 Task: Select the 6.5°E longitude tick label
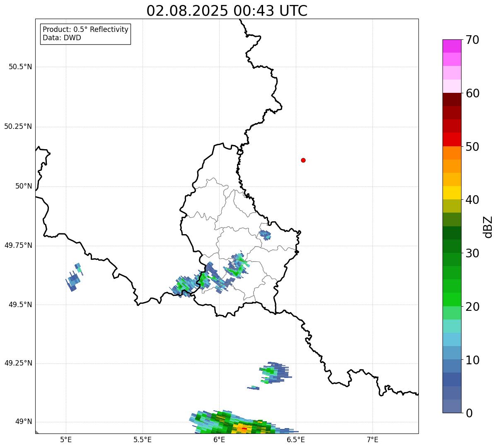click(296, 440)
